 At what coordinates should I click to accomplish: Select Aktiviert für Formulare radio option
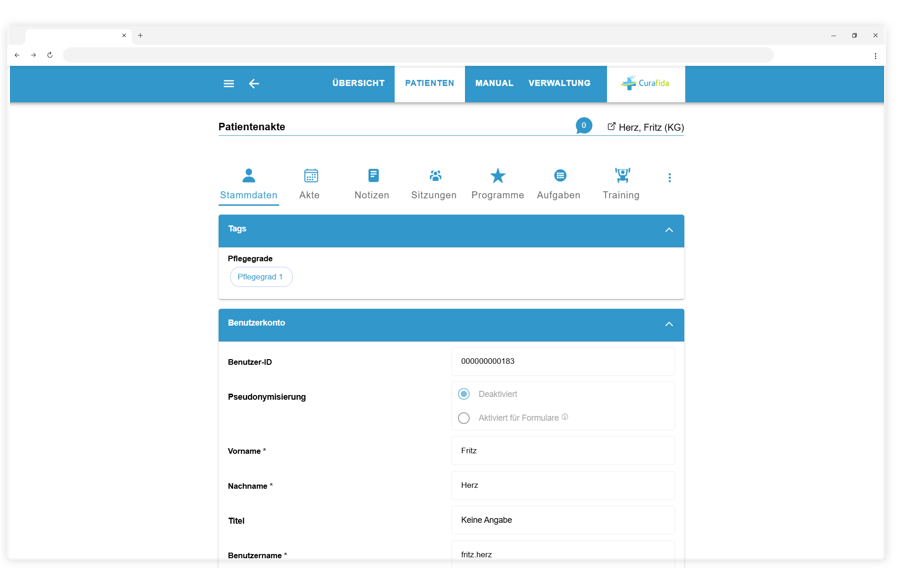coord(464,418)
